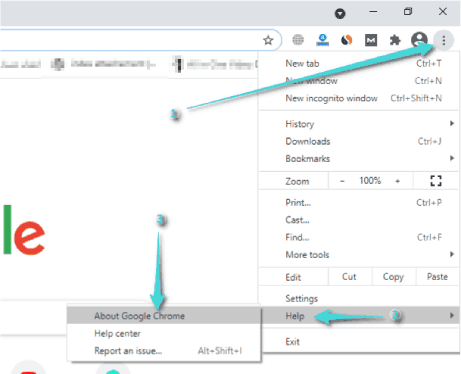Decrease zoom with the minus button
This screenshot has width=461, height=374.
[342, 181]
